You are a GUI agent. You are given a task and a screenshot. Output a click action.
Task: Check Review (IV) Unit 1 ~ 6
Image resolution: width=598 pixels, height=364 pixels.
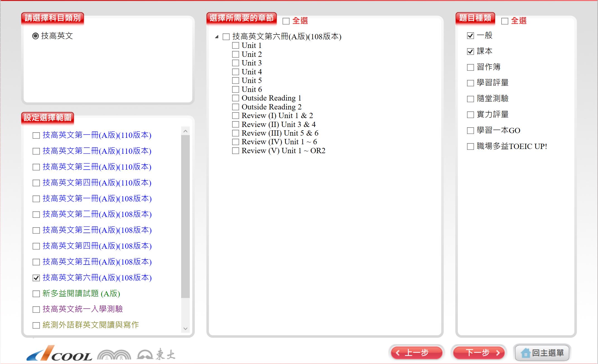(x=236, y=142)
